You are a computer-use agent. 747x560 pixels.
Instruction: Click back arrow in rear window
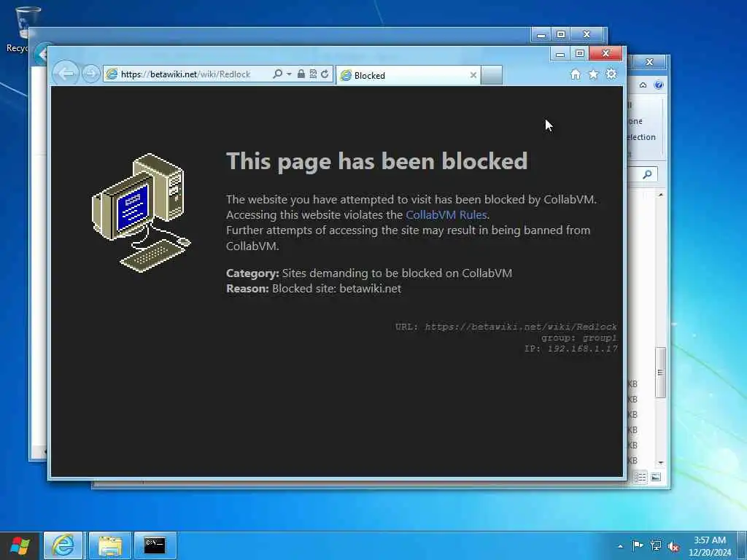(x=42, y=55)
